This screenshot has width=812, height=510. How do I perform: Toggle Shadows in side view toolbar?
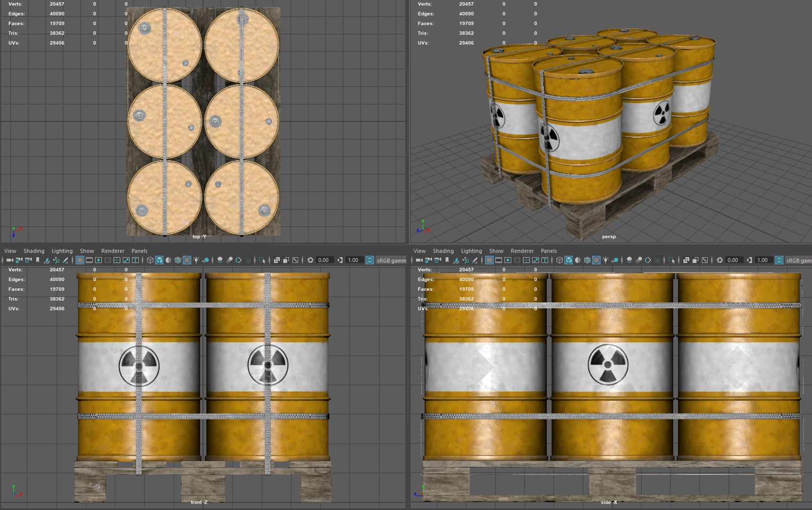point(615,260)
